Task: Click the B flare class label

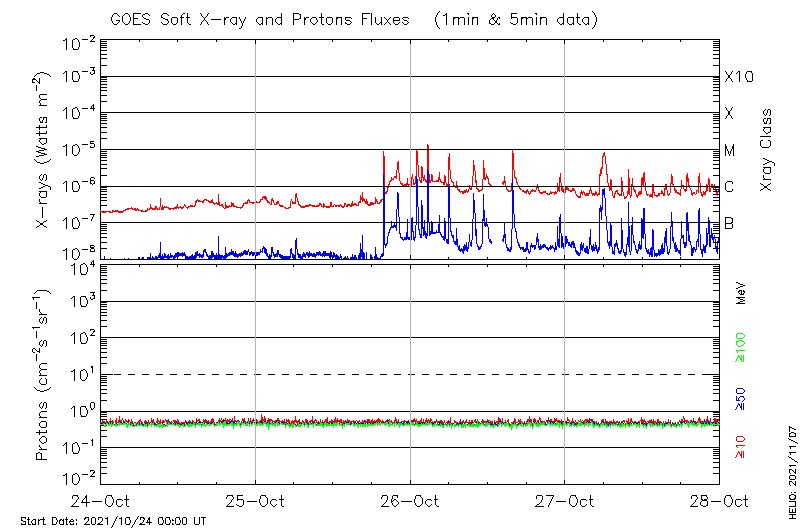Action: 729,223
